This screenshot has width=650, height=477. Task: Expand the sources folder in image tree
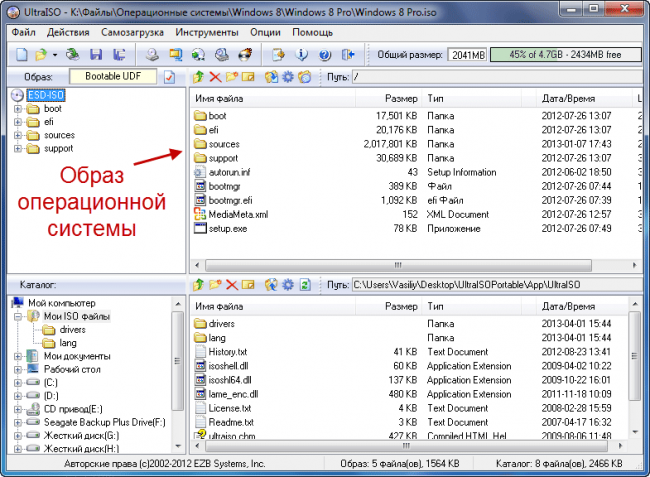(x=18, y=136)
